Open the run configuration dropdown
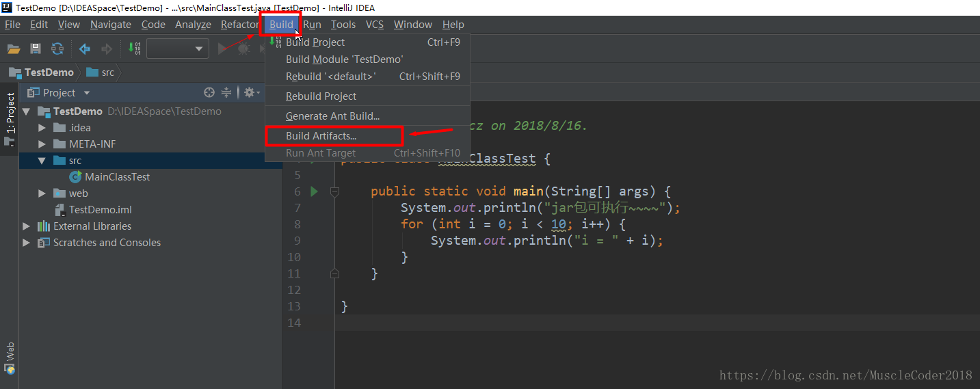980x389 pixels. coord(178,49)
